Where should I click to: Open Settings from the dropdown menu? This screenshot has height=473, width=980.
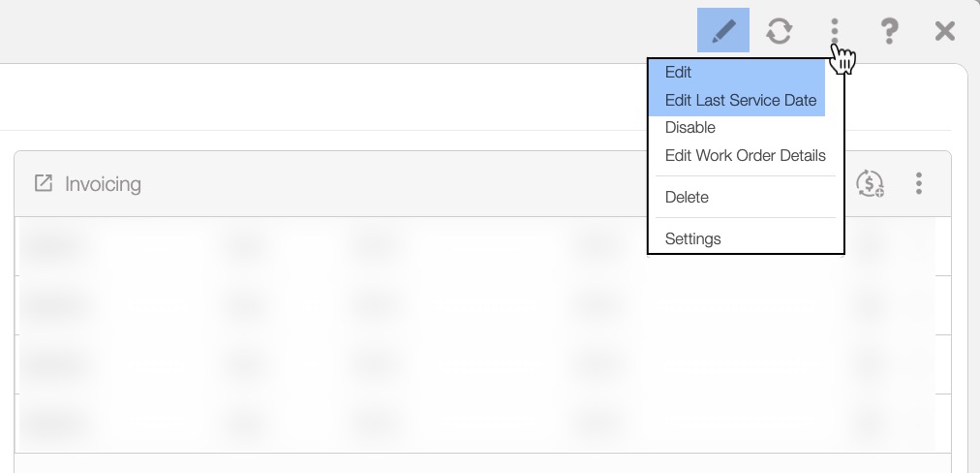(692, 238)
